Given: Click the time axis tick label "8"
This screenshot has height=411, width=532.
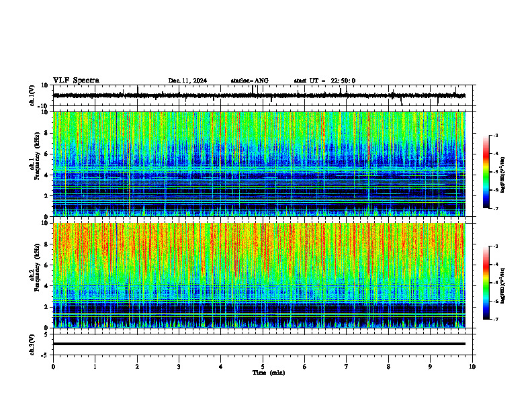Looking at the screenshot, I should point(388,367).
